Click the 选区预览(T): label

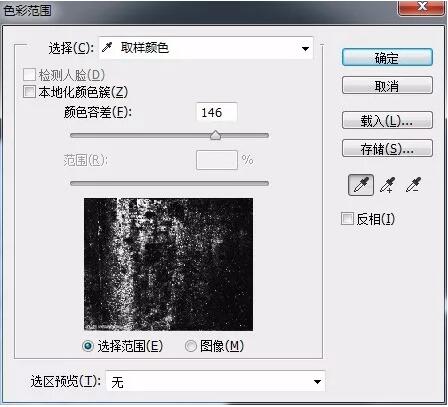click(66, 381)
